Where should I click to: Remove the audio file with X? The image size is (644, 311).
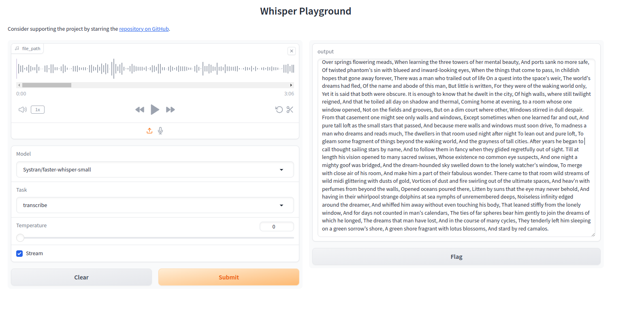tap(292, 51)
